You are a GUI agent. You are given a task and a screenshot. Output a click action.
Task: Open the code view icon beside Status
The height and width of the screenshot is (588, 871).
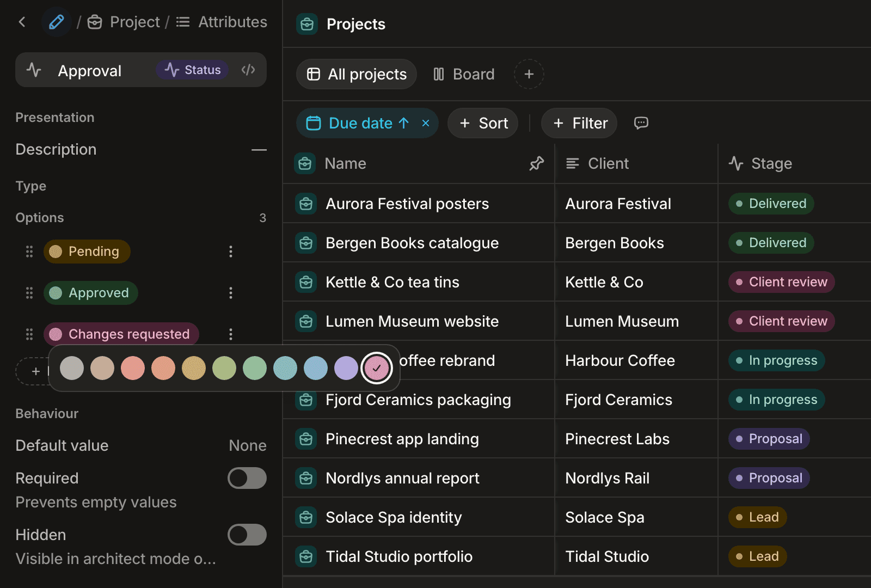coord(248,70)
